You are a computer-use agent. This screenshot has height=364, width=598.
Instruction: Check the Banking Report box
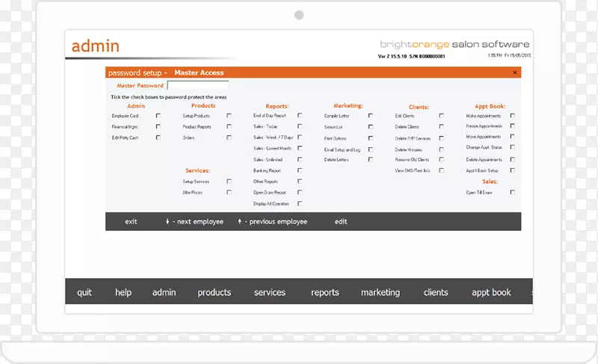[300, 170]
